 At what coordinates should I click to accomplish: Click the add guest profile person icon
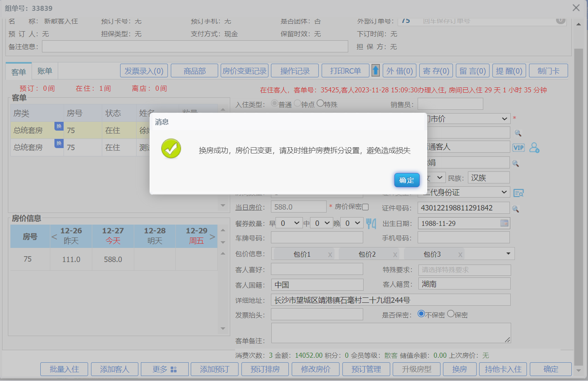pos(534,148)
